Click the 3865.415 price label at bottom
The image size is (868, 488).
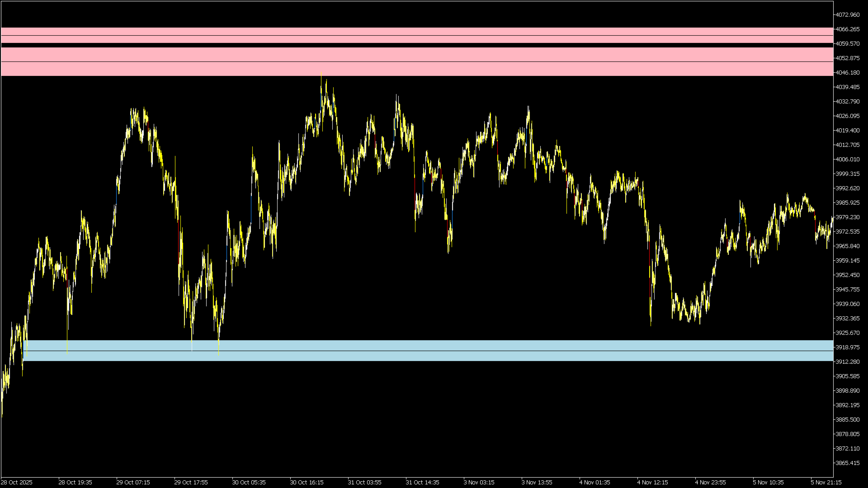[x=847, y=463]
